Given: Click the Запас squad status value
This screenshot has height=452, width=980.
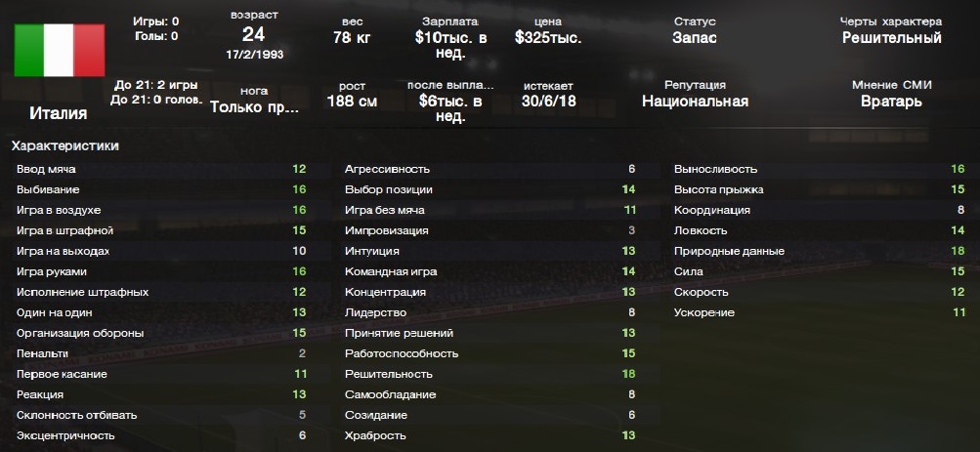Looking at the screenshot, I should 694,38.
